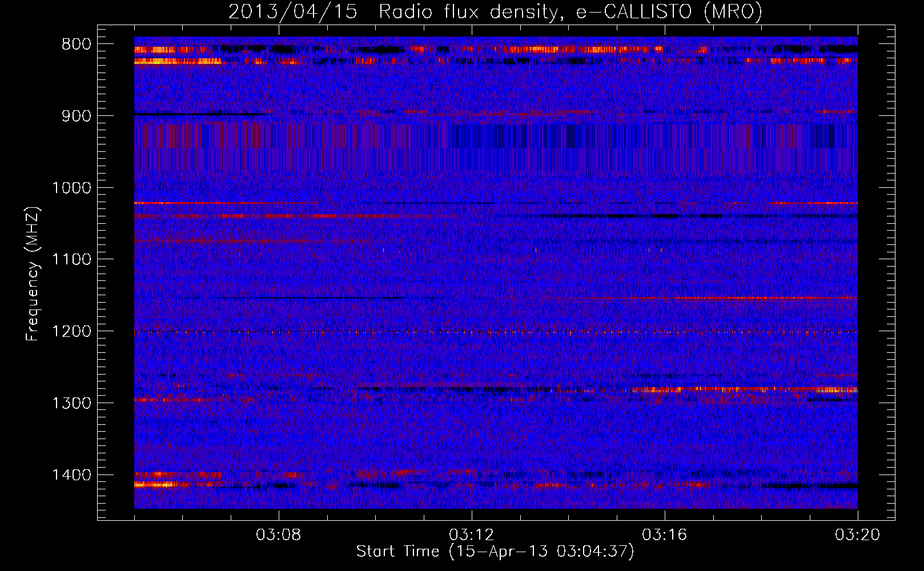Click the 1400 frequency tick label

point(71,475)
